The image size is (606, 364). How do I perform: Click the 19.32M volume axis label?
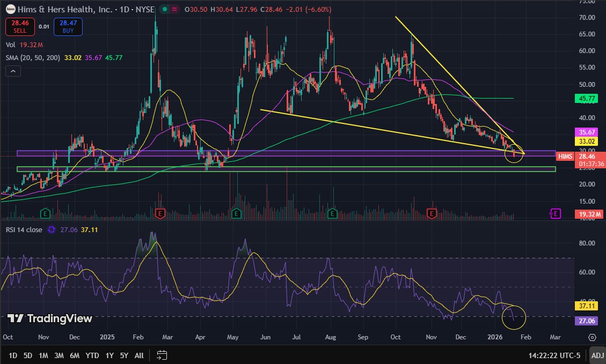pos(589,214)
